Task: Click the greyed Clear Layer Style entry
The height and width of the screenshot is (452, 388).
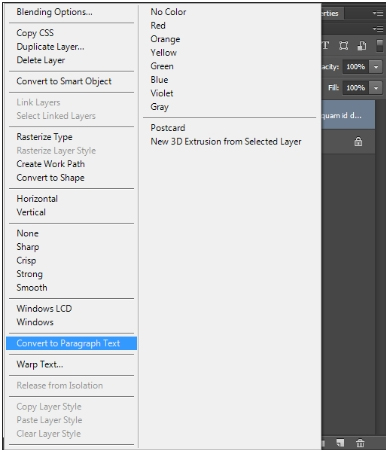Action: (x=49, y=434)
